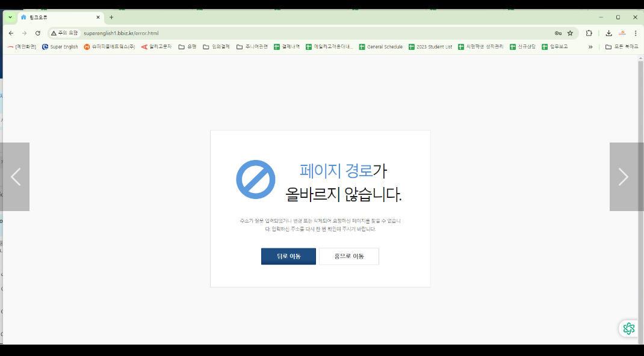Go to next image with right arrow
This screenshot has height=356, width=644.
(x=624, y=177)
